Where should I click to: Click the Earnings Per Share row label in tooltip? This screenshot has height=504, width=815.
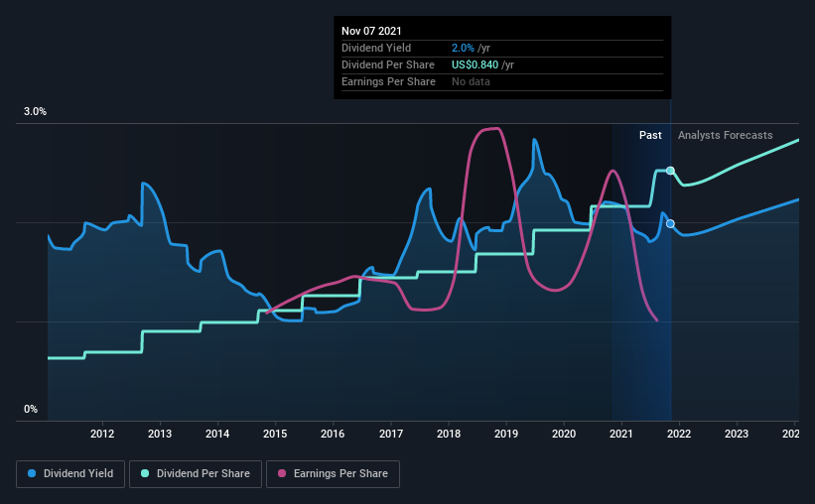click(388, 81)
